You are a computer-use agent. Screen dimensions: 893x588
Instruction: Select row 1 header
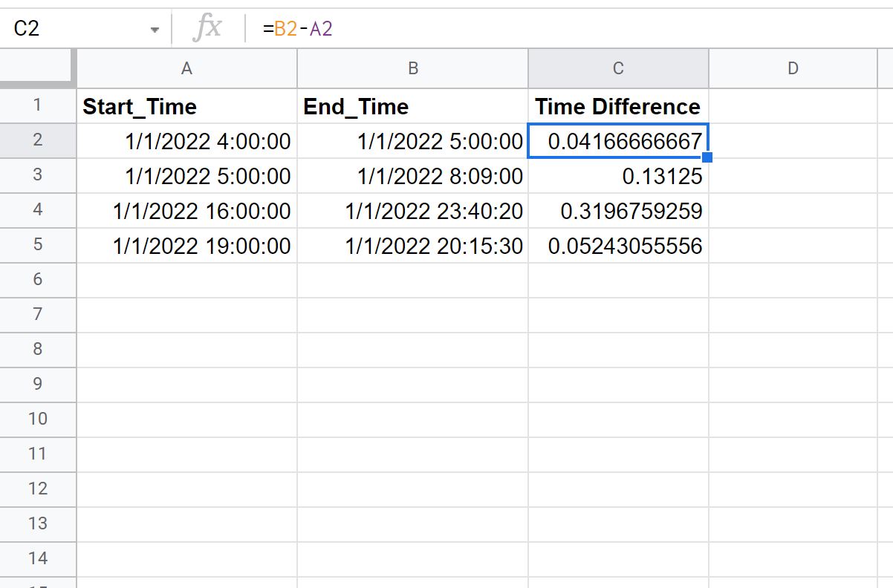point(38,106)
